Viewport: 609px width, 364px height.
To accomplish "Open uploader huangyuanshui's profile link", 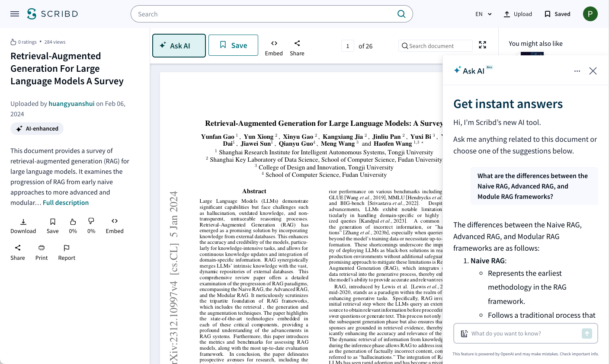I will 71,104.
